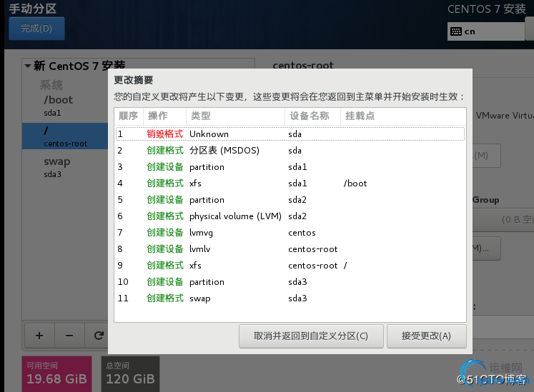Click the 更改摘要 dialog title
Screen dimensions: 534x392
(x=134, y=80)
